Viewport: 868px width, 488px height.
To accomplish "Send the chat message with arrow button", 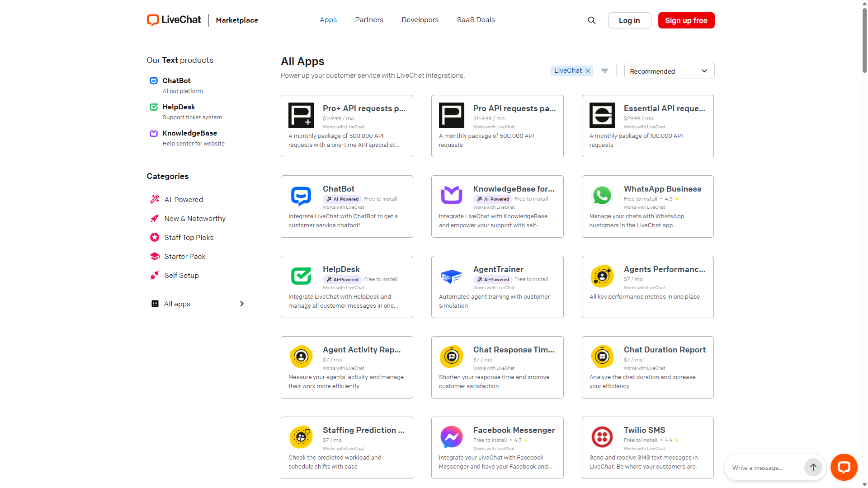I will (813, 467).
